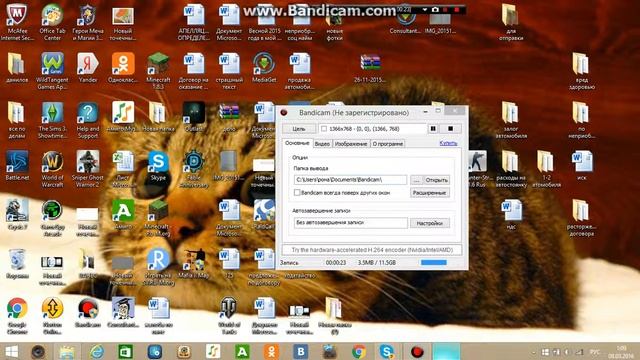This screenshot has width=640, height=360.
Task: Open the Bandicam desktop shortcut
Action: pyautogui.click(x=88, y=313)
